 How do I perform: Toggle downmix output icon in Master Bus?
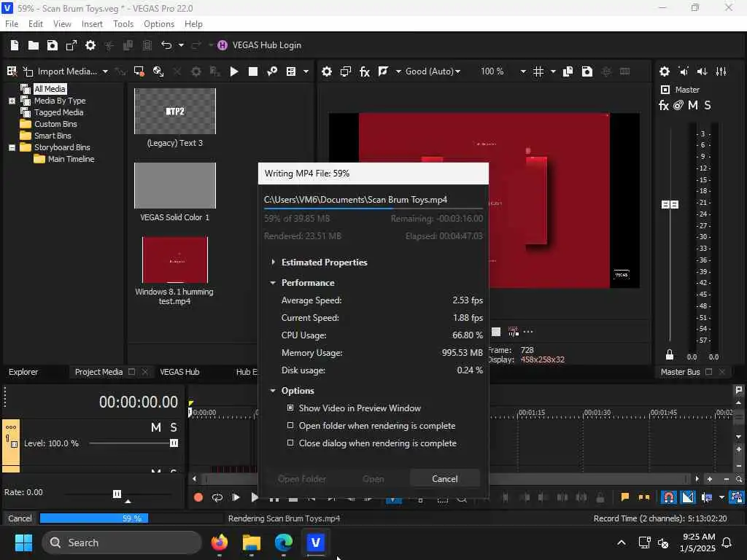(x=684, y=71)
